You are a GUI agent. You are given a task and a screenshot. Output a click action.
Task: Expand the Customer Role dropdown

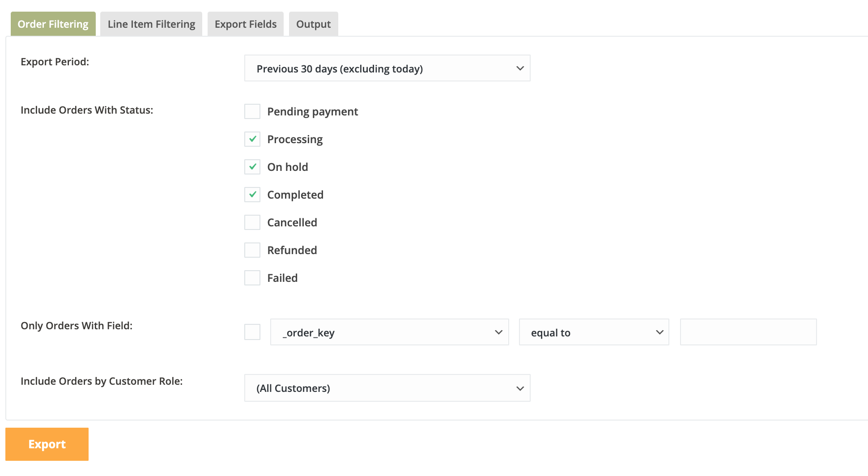pyautogui.click(x=387, y=388)
